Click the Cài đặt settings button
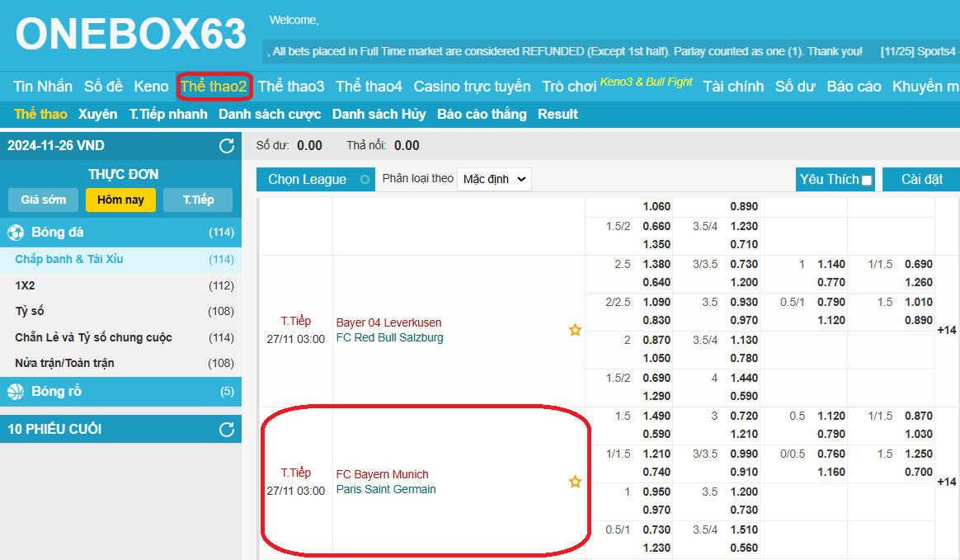 (x=920, y=179)
